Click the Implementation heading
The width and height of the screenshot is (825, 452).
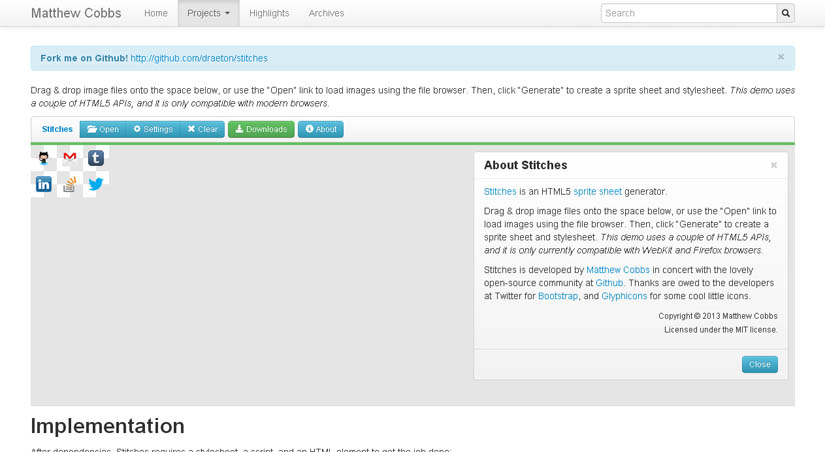tap(107, 426)
